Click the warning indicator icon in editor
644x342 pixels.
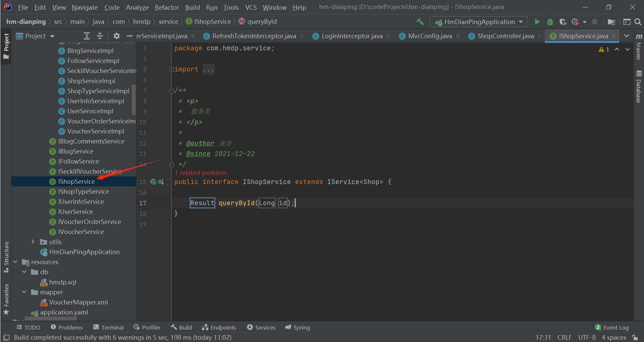click(601, 50)
